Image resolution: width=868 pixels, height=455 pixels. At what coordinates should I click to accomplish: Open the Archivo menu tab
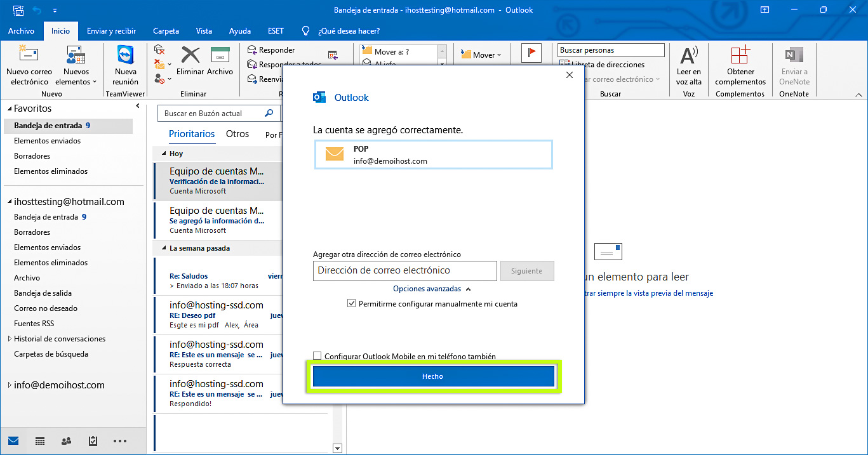[x=21, y=31]
